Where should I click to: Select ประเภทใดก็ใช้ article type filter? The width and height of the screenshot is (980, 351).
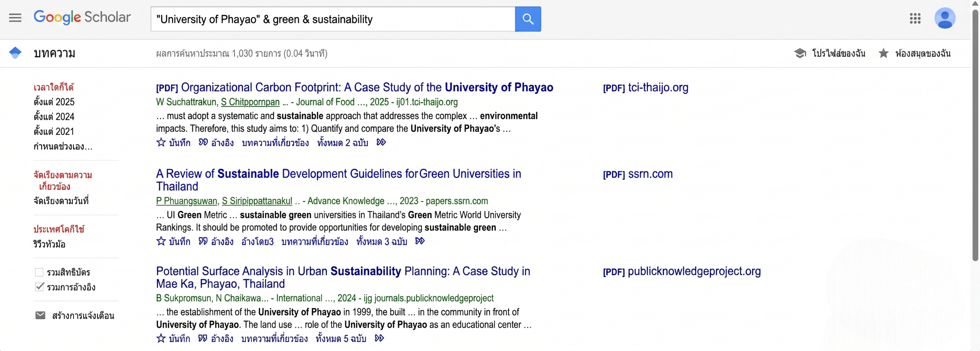pos(59,229)
